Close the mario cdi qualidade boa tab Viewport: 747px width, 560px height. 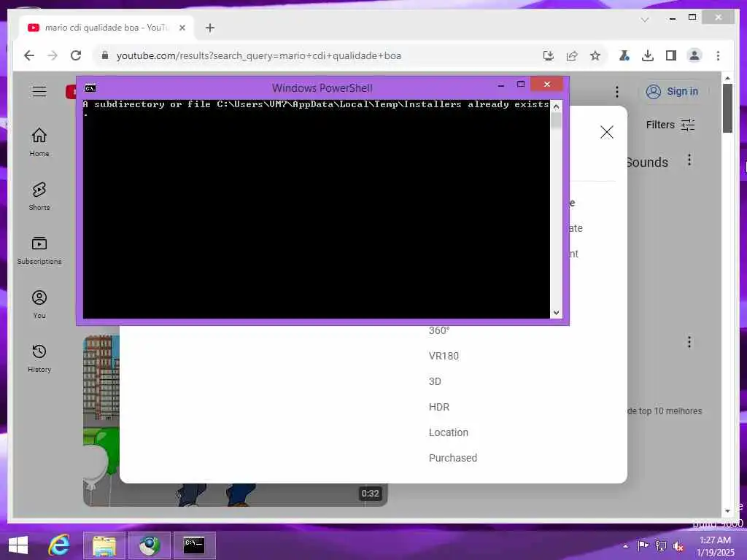point(182,28)
